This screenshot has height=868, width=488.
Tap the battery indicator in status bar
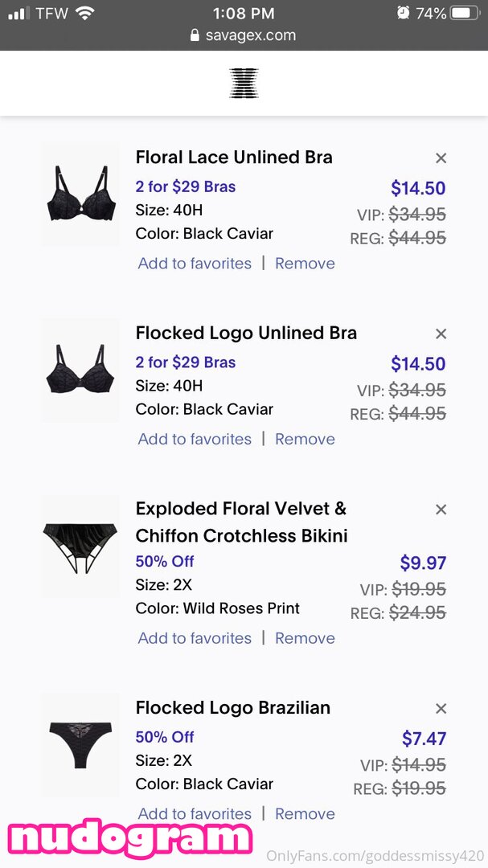pos(464,13)
